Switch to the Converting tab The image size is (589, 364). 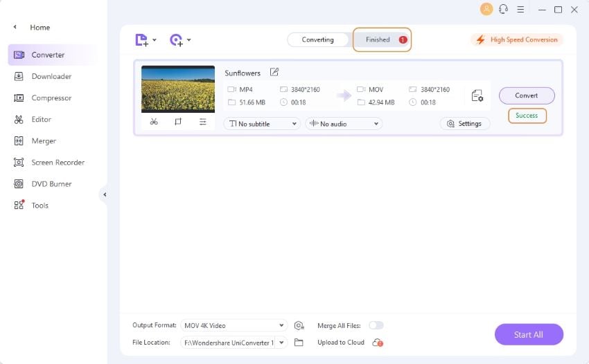[318, 39]
